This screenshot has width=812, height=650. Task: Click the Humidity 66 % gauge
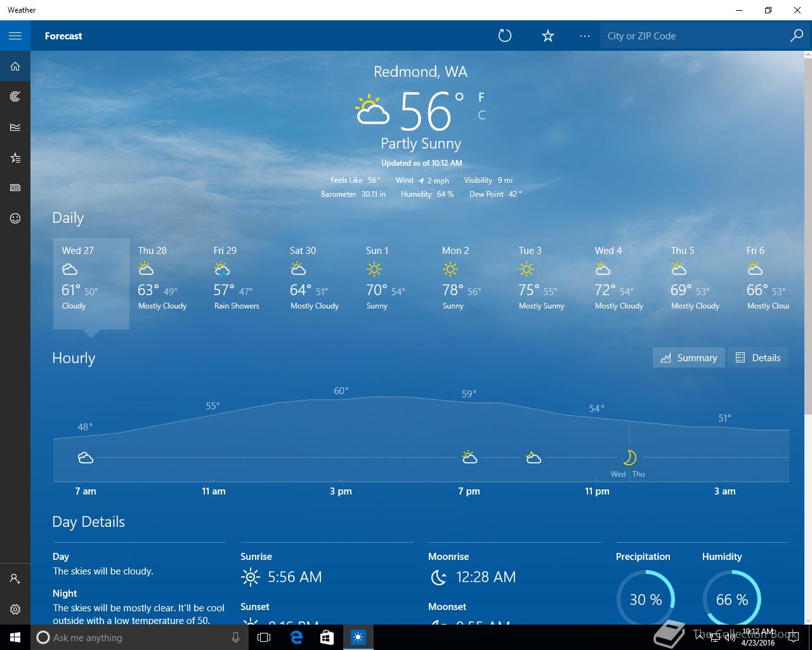[x=732, y=599]
